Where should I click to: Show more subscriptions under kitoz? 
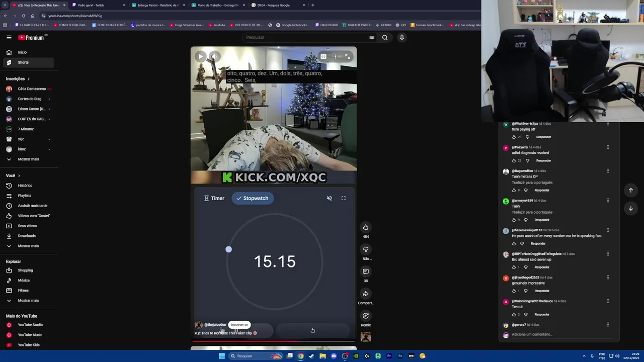[x=27, y=159]
